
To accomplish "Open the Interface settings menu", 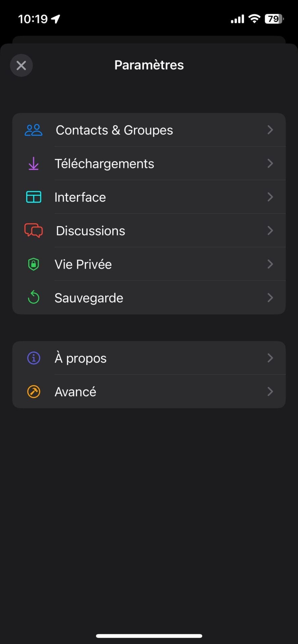I will tap(80, 197).
